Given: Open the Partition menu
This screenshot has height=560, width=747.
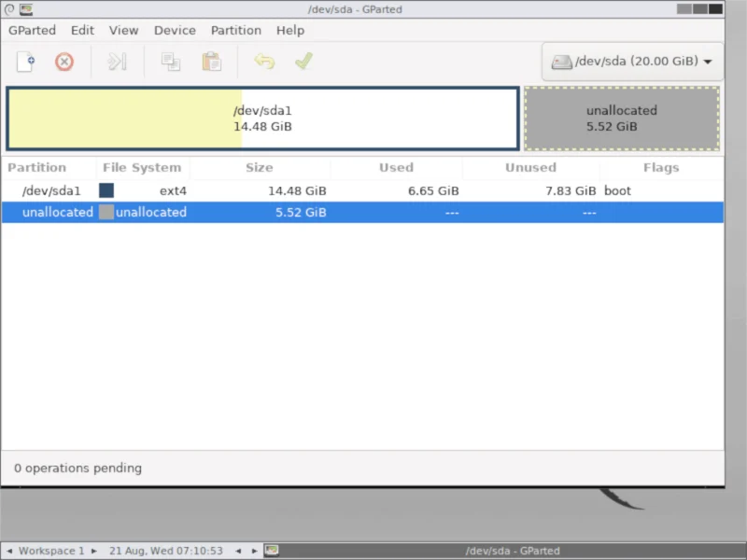Looking at the screenshot, I should (236, 31).
